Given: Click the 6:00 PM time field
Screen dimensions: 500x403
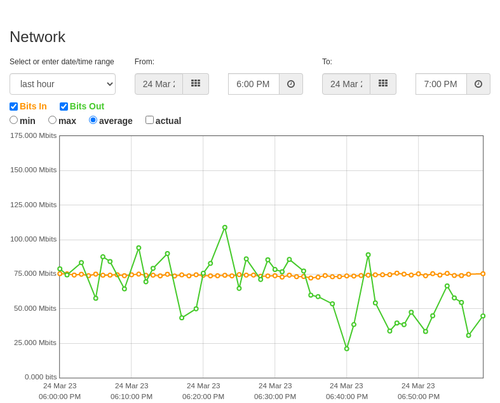Looking at the screenshot, I should [254, 84].
